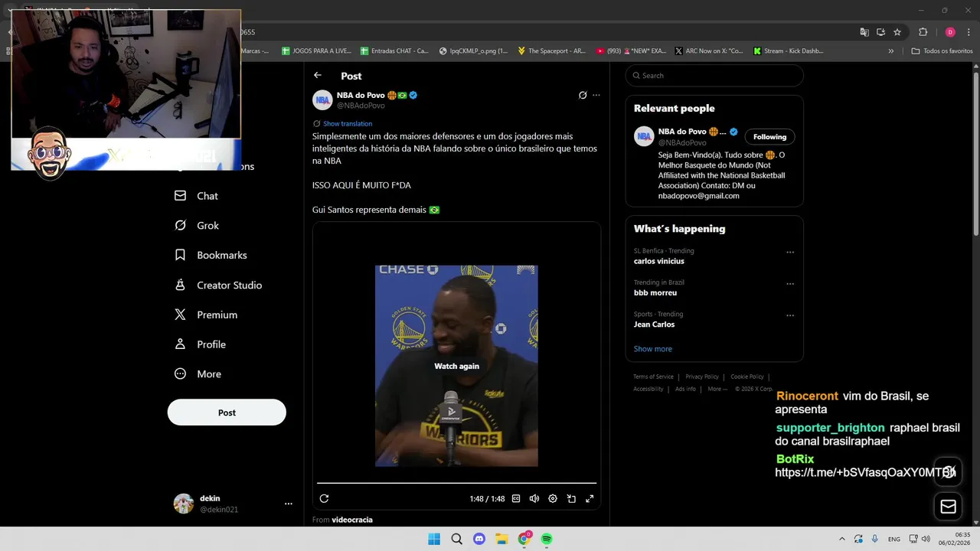This screenshot has height=551, width=980.
Task: Click the white Post button
Action: tap(227, 412)
